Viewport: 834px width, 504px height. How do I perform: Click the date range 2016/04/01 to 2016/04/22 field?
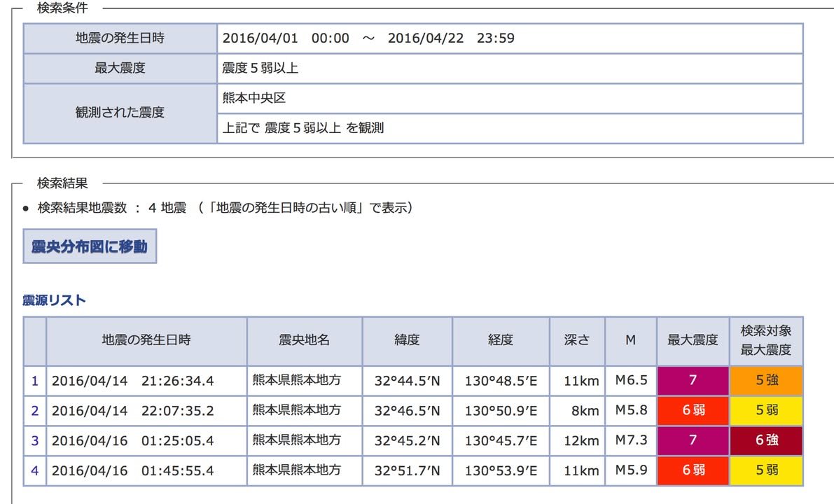pyautogui.click(x=368, y=38)
